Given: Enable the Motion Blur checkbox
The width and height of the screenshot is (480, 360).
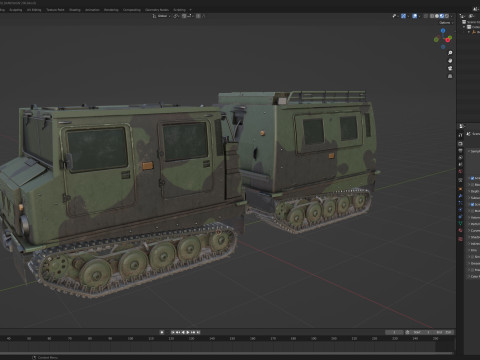Looking at the screenshot, I should 472,211.
